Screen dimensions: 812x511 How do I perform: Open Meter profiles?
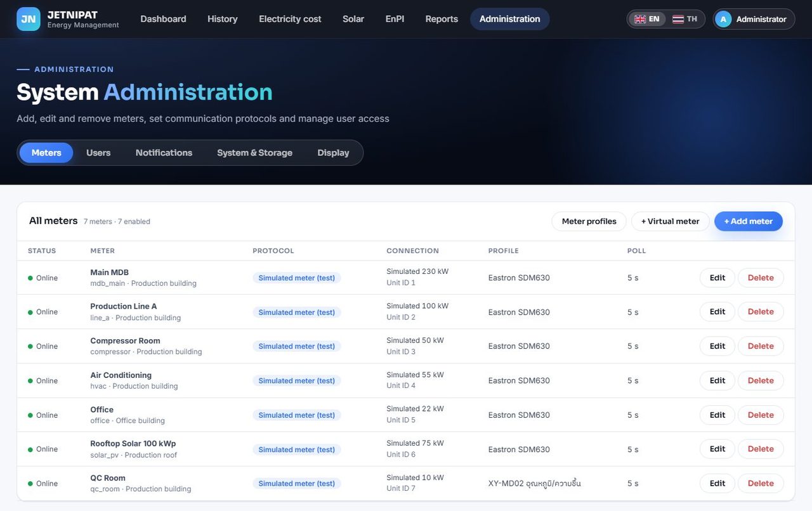(x=589, y=221)
